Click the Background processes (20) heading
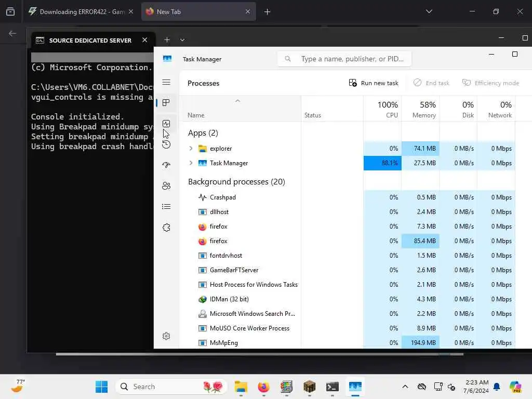 click(236, 182)
